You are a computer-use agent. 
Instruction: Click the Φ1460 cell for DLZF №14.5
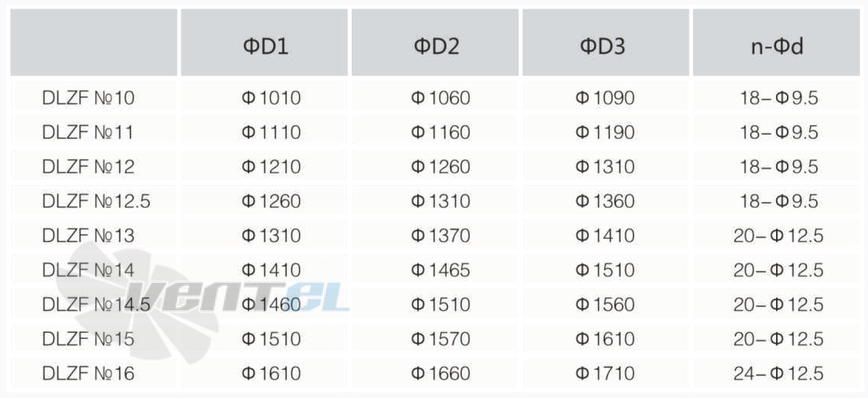pyautogui.click(x=272, y=304)
